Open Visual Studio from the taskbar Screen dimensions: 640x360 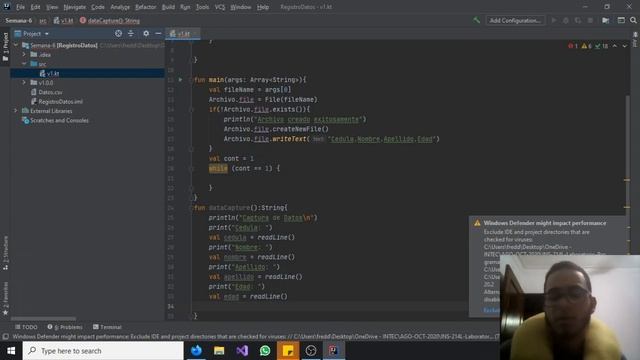[242, 351]
